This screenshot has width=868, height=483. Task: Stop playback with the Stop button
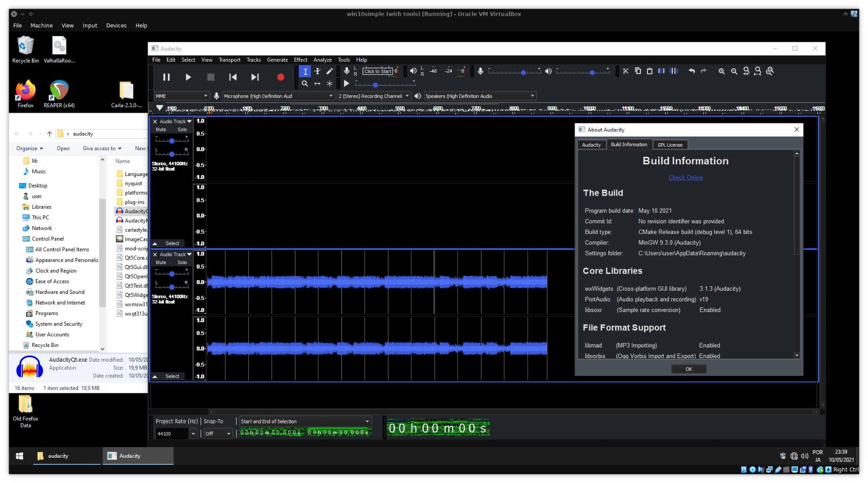[x=211, y=77]
